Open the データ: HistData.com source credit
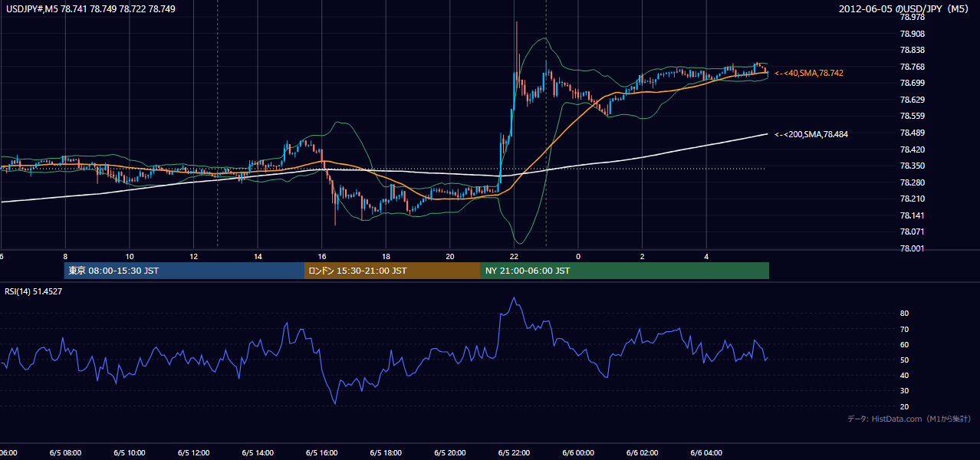 pos(909,419)
